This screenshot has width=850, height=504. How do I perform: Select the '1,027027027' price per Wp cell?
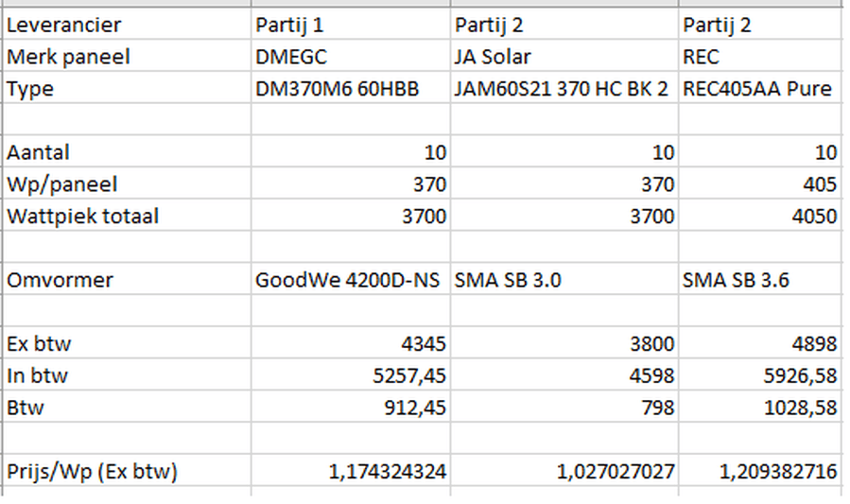tap(564, 472)
